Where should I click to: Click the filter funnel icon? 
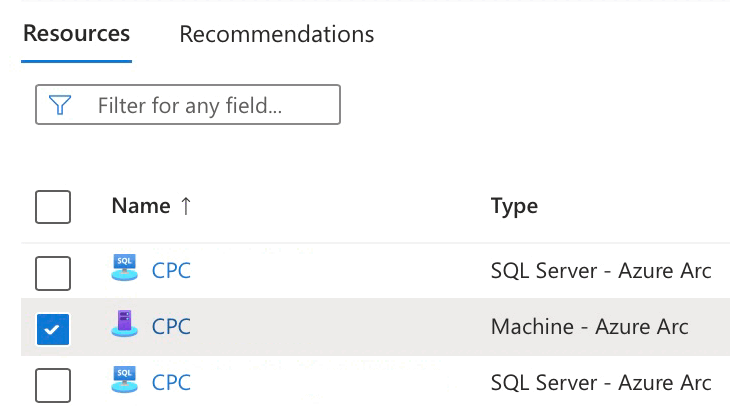coord(60,105)
